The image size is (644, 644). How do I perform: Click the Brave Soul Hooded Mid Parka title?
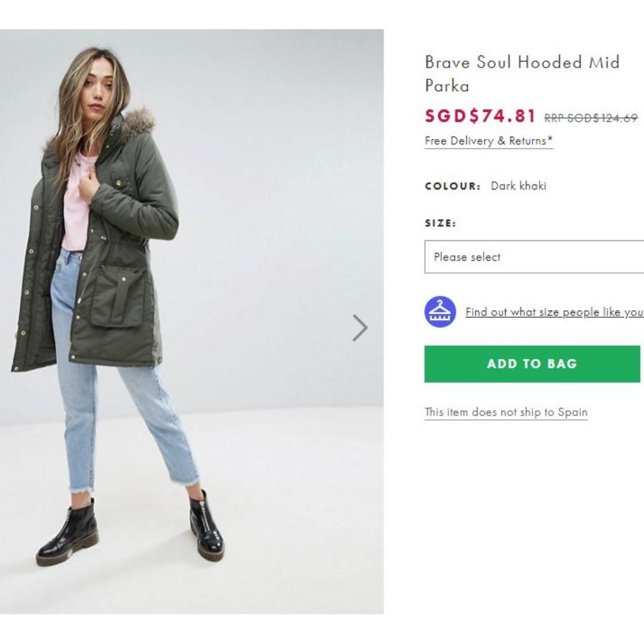pos(522,74)
